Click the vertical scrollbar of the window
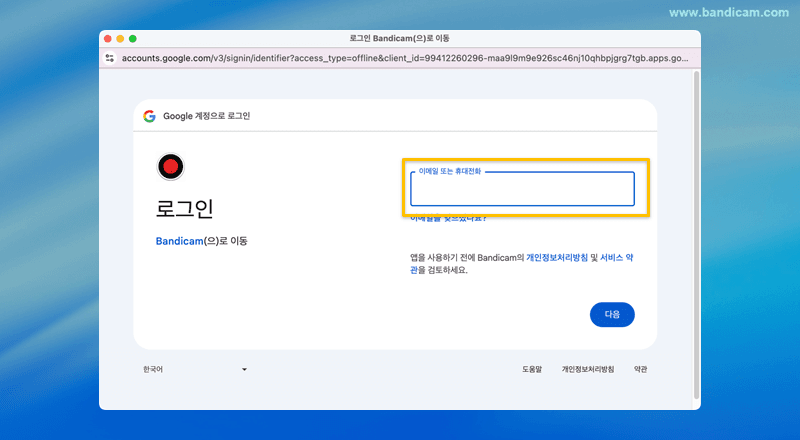This screenshot has width=800, height=440. tap(696, 235)
